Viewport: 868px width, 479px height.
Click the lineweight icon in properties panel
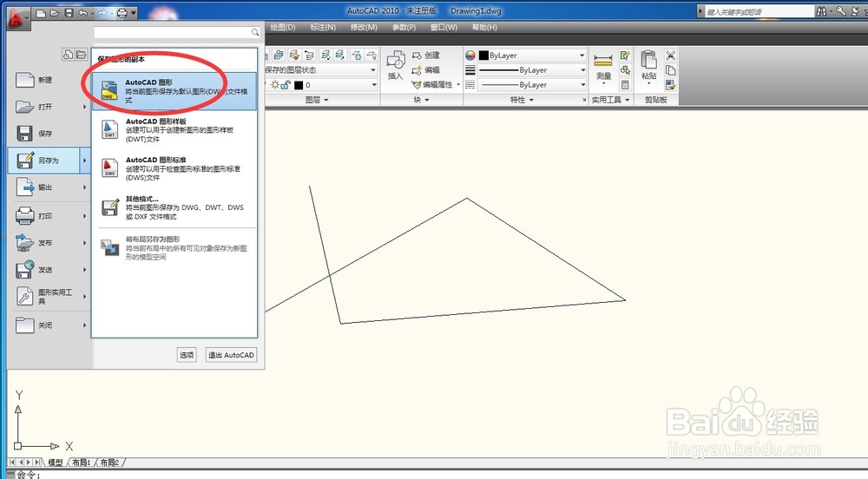(x=470, y=70)
